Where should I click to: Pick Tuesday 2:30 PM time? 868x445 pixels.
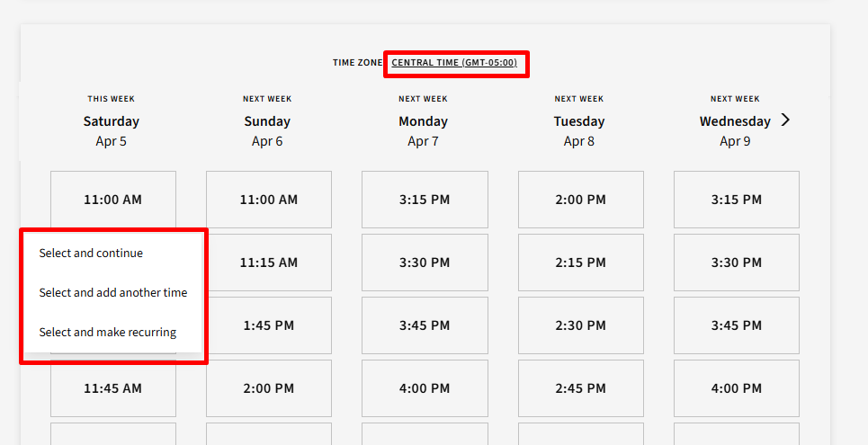pos(580,325)
